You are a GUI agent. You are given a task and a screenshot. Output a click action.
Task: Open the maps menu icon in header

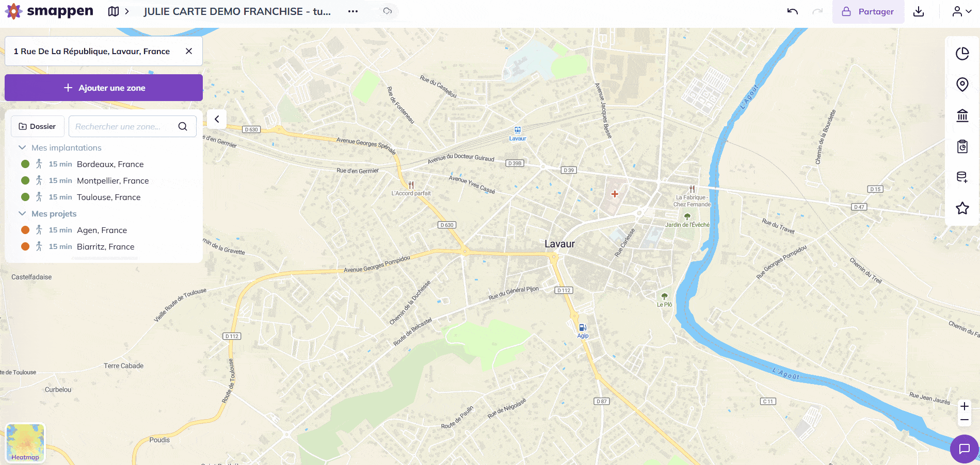[114, 11]
